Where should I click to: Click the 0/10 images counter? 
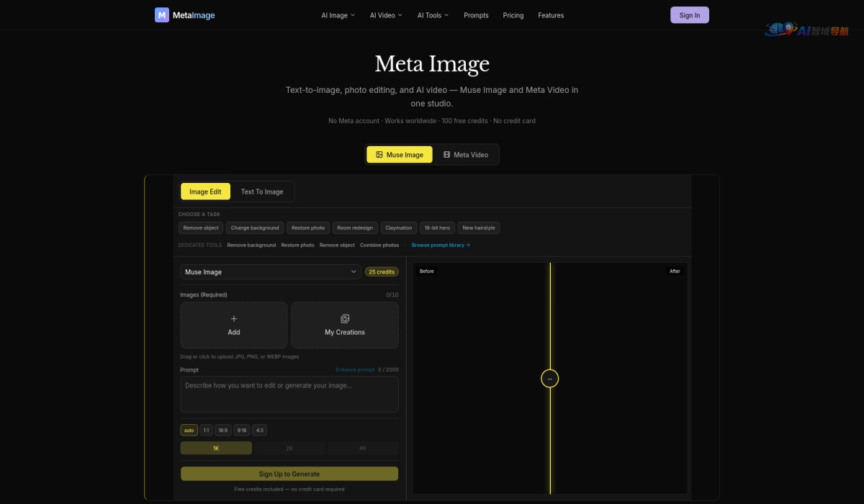(x=392, y=294)
